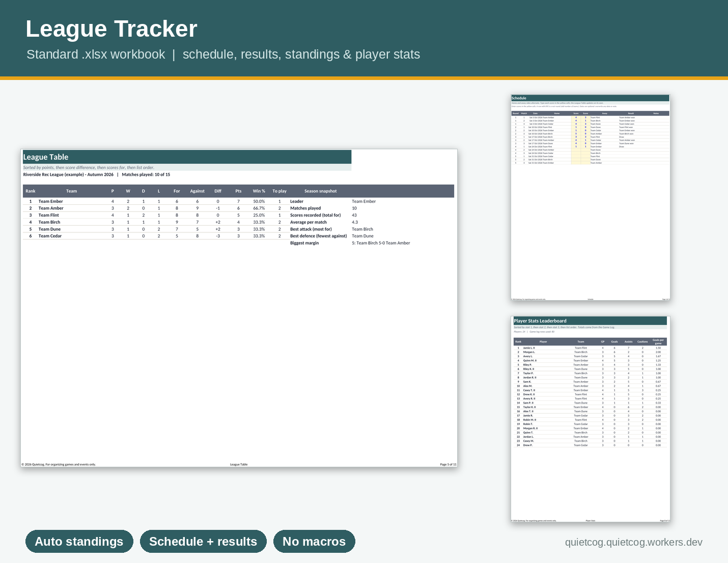Select "Team Ember" in the rank 1 standings row
The image size is (728, 563).
tap(51, 201)
